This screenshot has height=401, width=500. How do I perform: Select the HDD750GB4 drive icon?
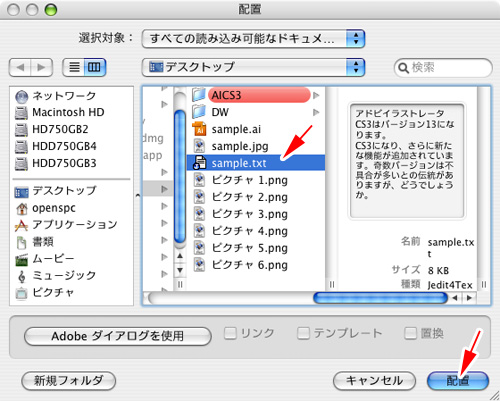coord(21,147)
